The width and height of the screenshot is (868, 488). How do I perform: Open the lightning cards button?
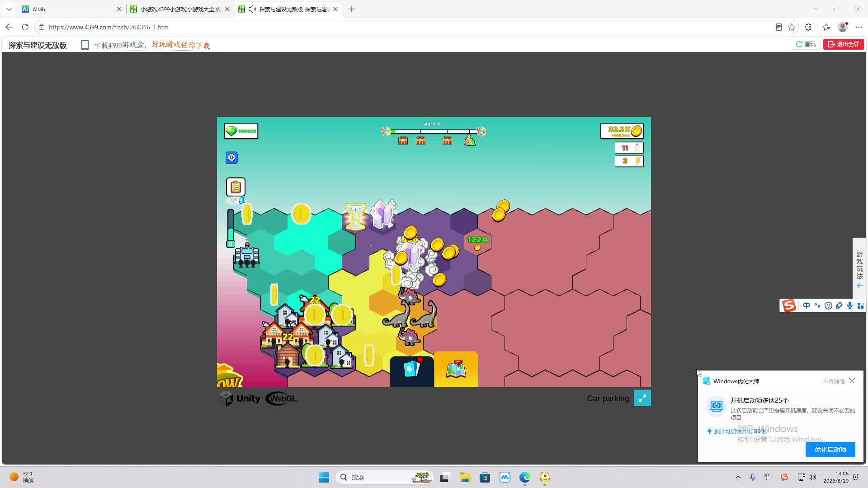point(412,371)
